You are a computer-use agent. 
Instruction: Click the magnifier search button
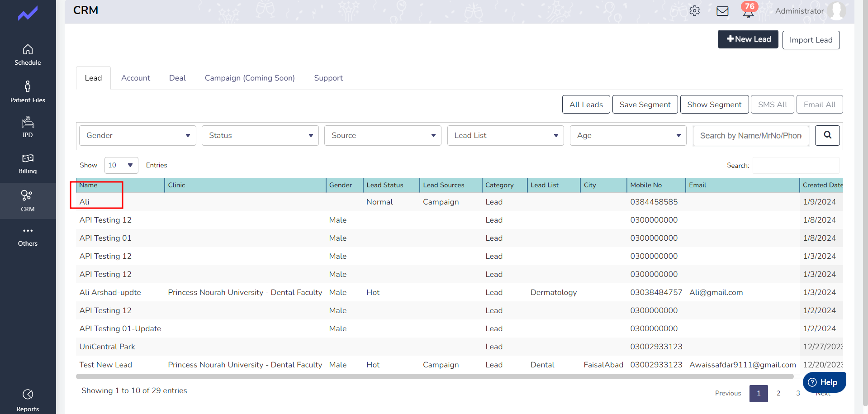(827, 135)
